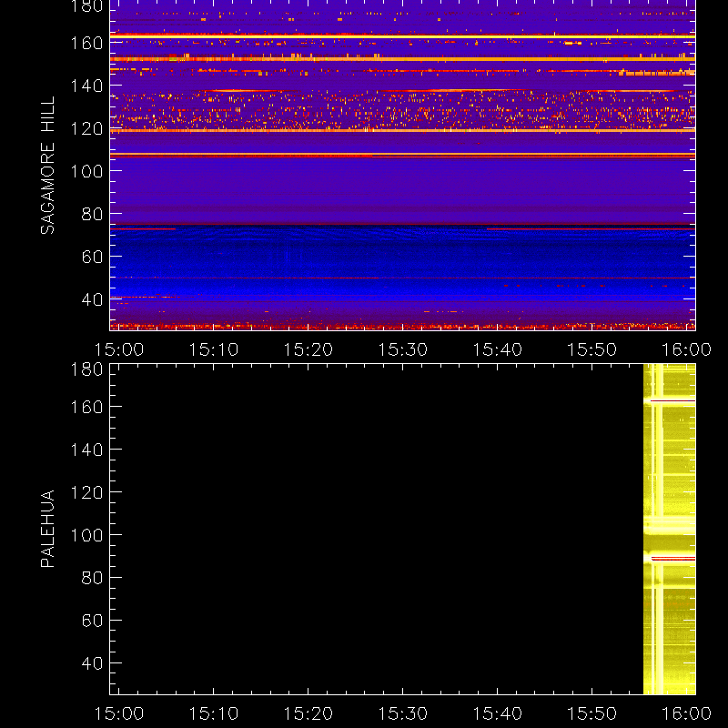728x728 pixels.
Task: Select the 80 label on Sagamore Hill axis
Action: click(x=92, y=214)
